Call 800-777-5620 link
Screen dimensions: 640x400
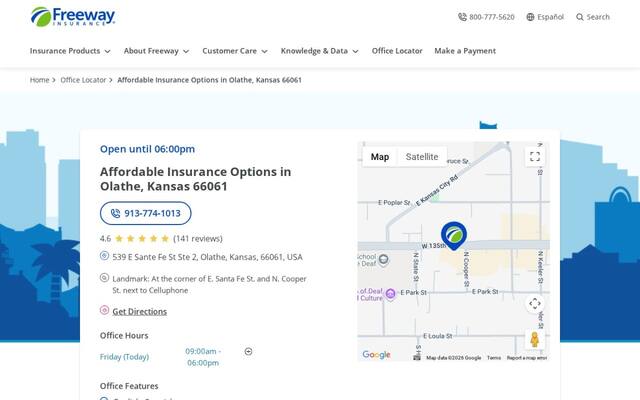491,17
